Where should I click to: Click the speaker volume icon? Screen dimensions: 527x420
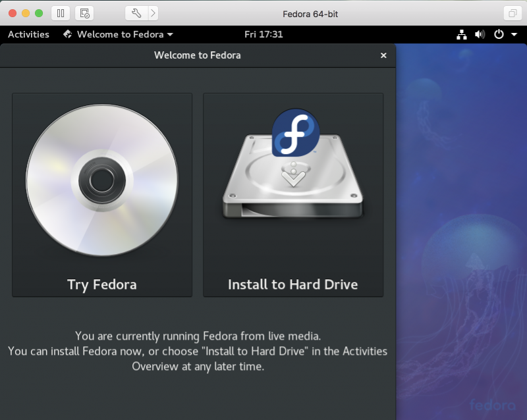click(480, 35)
